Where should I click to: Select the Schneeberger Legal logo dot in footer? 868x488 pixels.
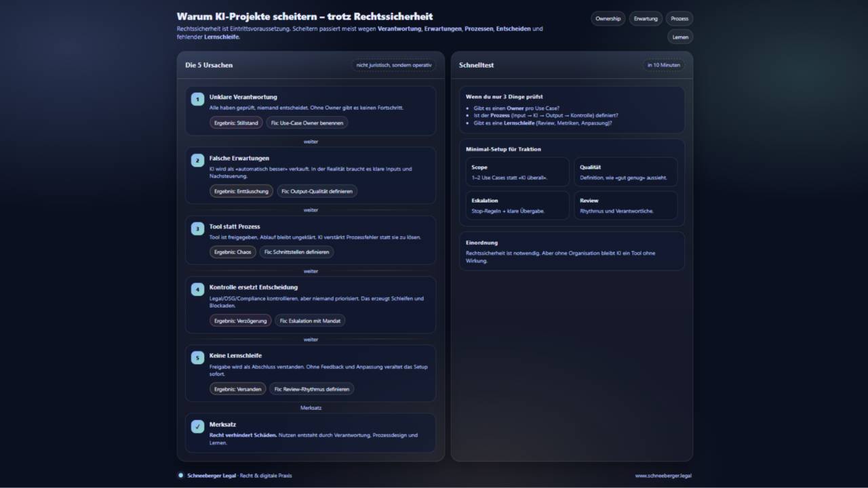click(x=180, y=475)
